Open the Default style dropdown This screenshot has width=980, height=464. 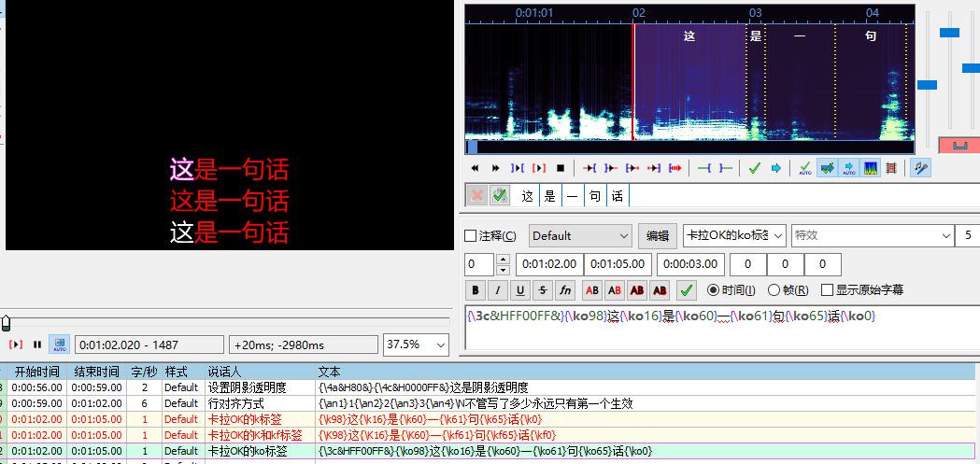coord(581,236)
